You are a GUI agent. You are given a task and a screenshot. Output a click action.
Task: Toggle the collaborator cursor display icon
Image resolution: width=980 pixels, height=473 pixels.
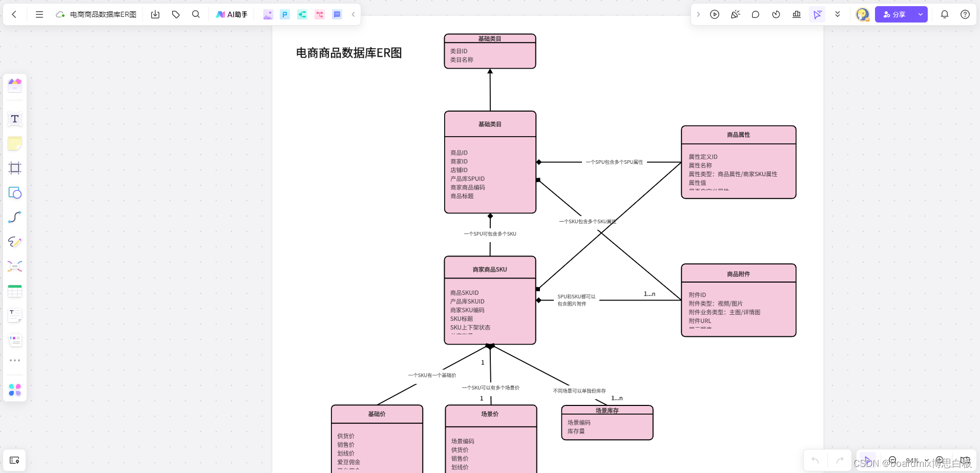point(817,14)
